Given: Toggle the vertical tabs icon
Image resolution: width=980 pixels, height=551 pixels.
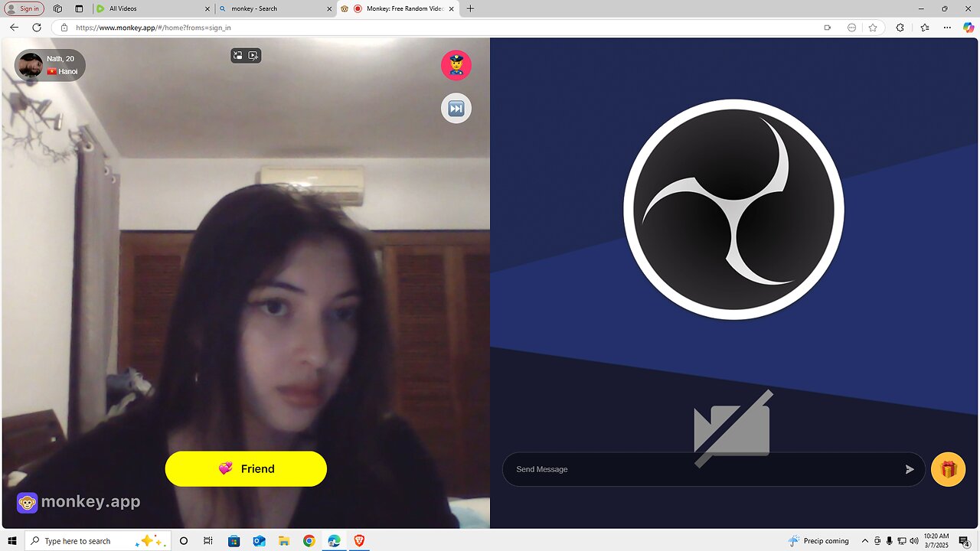Looking at the screenshot, I should [79, 8].
